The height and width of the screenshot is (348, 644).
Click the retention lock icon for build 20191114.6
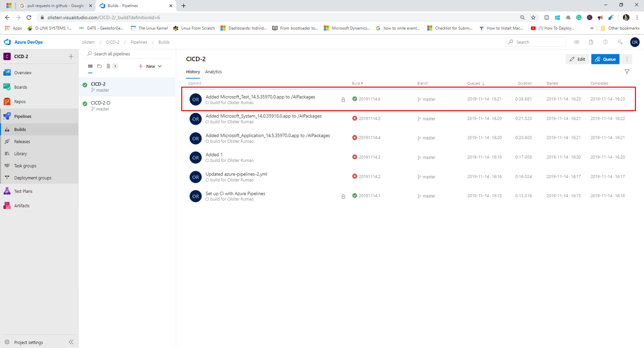click(343, 100)
